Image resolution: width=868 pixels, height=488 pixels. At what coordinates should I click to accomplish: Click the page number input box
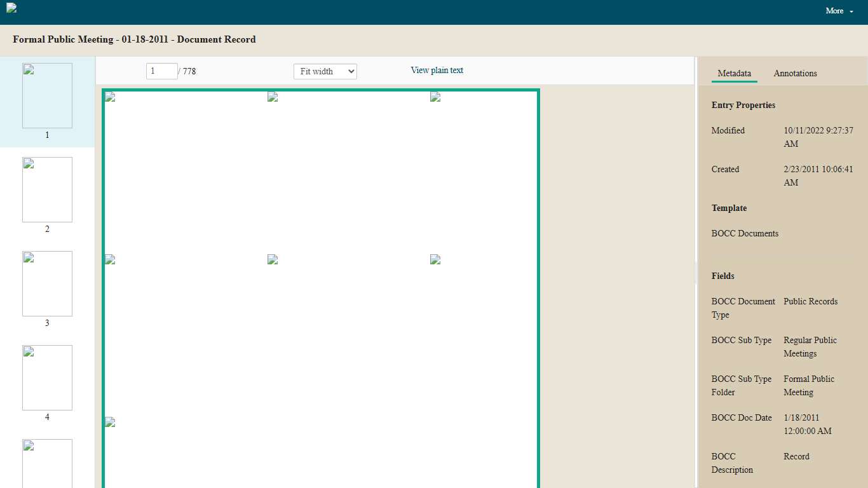[161, 71]
